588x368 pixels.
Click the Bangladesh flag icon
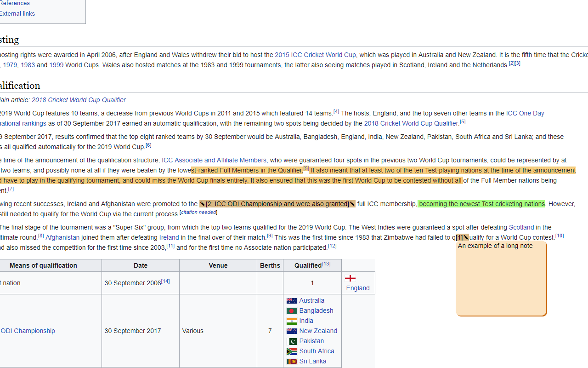click(292, 311)
